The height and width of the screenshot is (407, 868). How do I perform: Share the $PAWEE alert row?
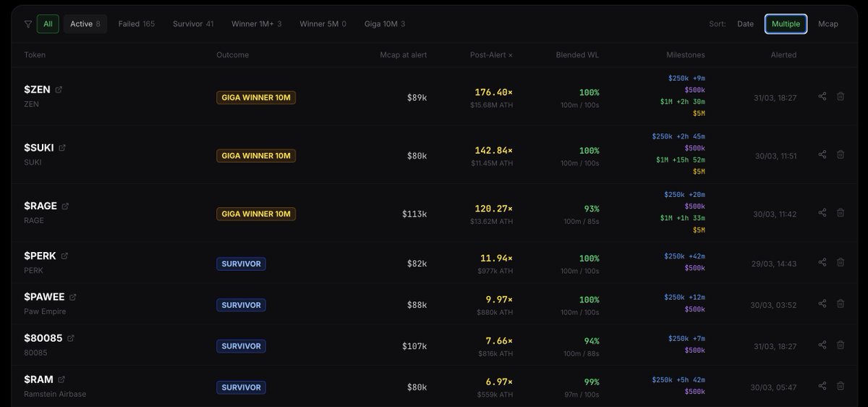click(x=822, y=303)
